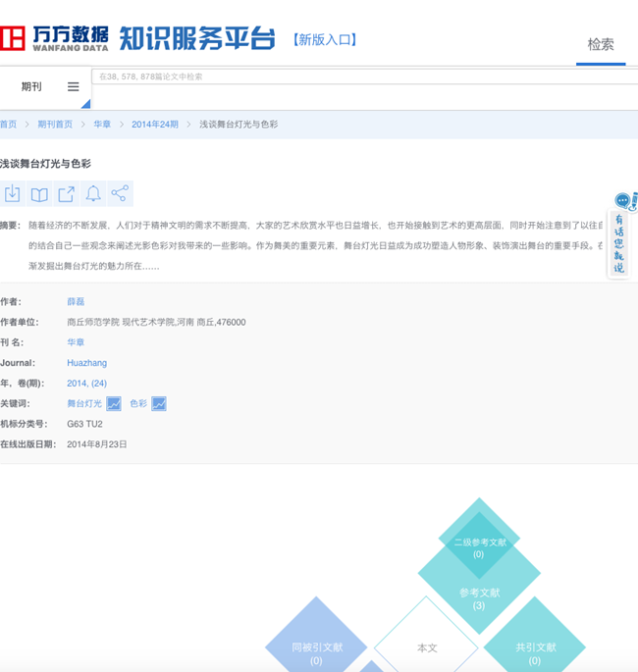Click the author affiliation 商丘师范学院 text
The width and height of the screenshot is (638, 672).
click(x=156, y=323)
